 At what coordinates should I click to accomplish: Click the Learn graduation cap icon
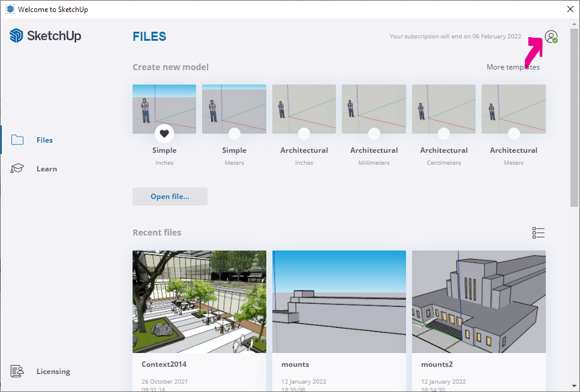(x=17, y=169)
